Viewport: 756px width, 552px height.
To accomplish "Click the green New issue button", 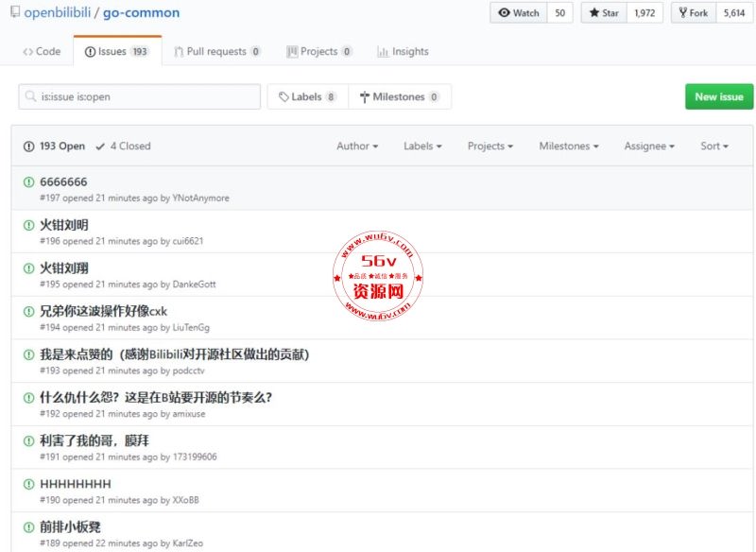I will pos(718,96).
